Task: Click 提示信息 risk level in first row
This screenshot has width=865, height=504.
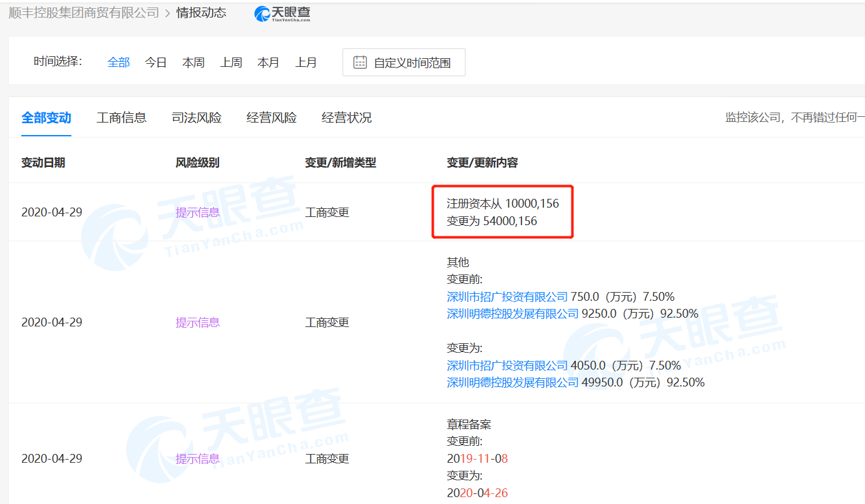Action: pyautogui.click(x=198, y=213)
